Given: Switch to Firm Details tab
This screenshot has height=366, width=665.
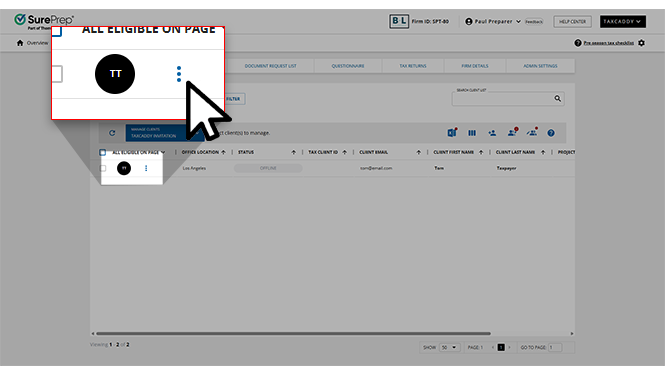Looking at the screenshot, I should [x=475, y=66].
